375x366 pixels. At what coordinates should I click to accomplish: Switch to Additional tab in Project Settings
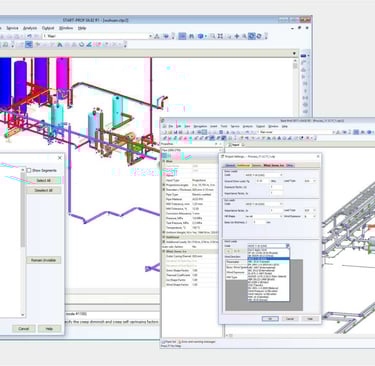[x=243, y=165]
